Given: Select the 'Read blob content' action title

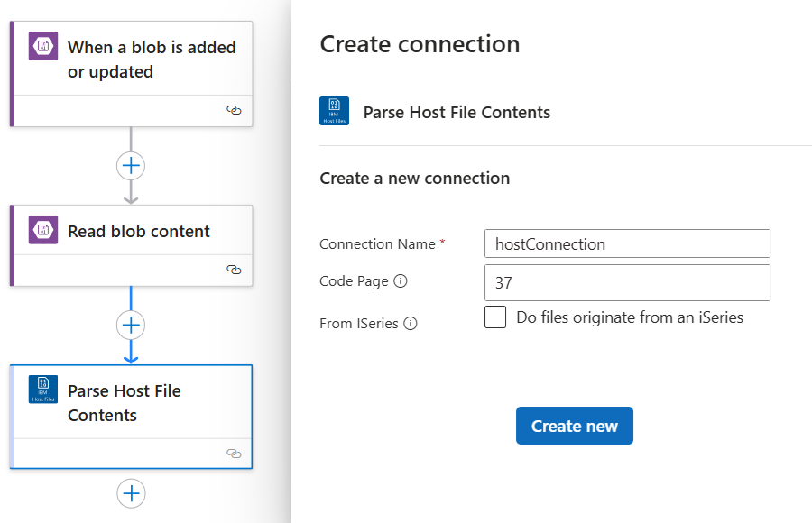Looking at the screenshot, I should pyautogui.click(x=139, y=232).
